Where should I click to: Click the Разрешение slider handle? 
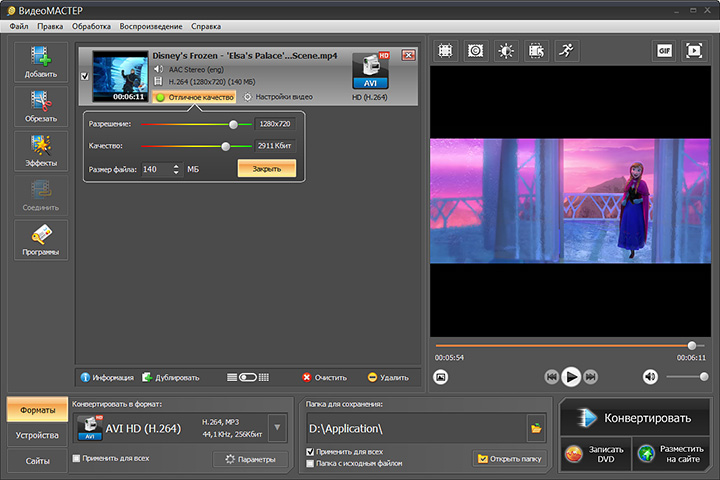tap(233, 124)
